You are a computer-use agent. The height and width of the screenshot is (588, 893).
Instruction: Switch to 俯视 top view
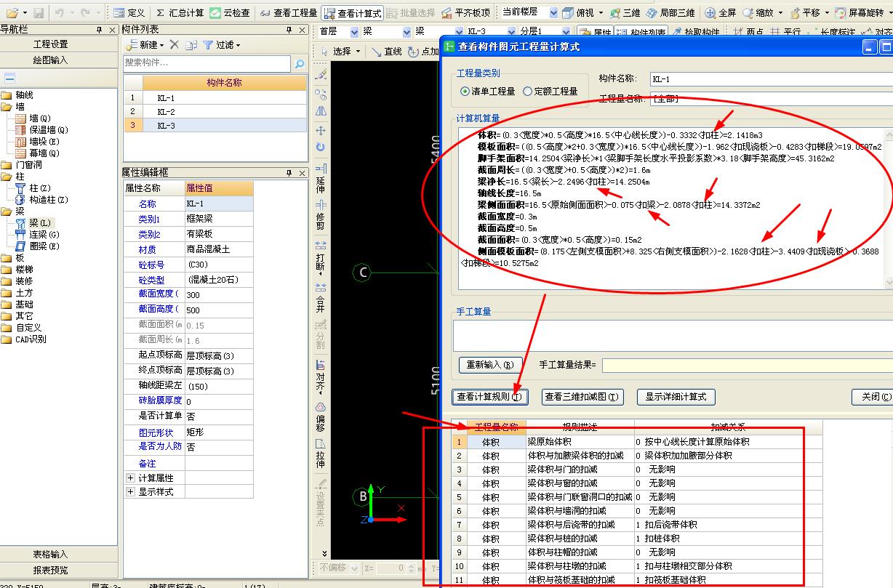pos(578,12)
